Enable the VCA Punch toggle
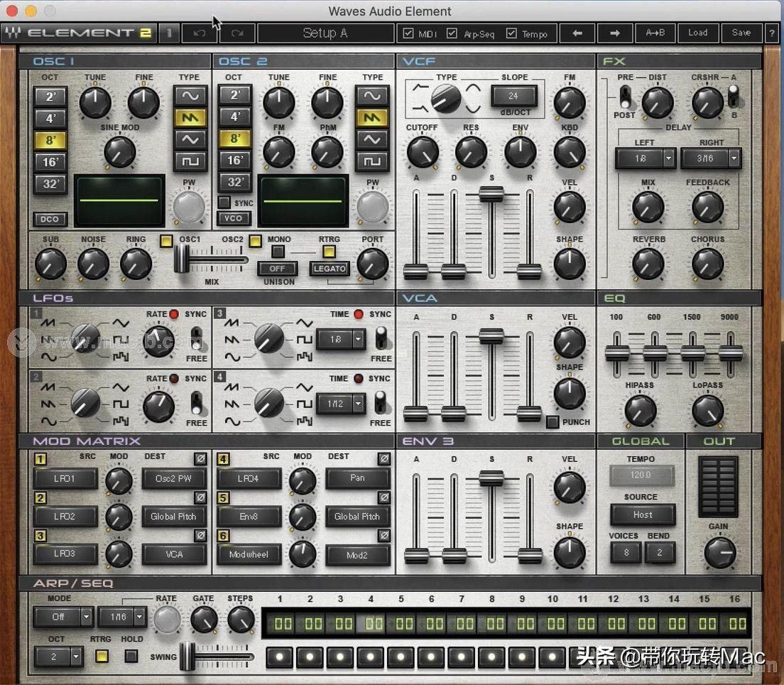Image resolution: width=784 pixels, height=685 pixels. click(552, 422)
